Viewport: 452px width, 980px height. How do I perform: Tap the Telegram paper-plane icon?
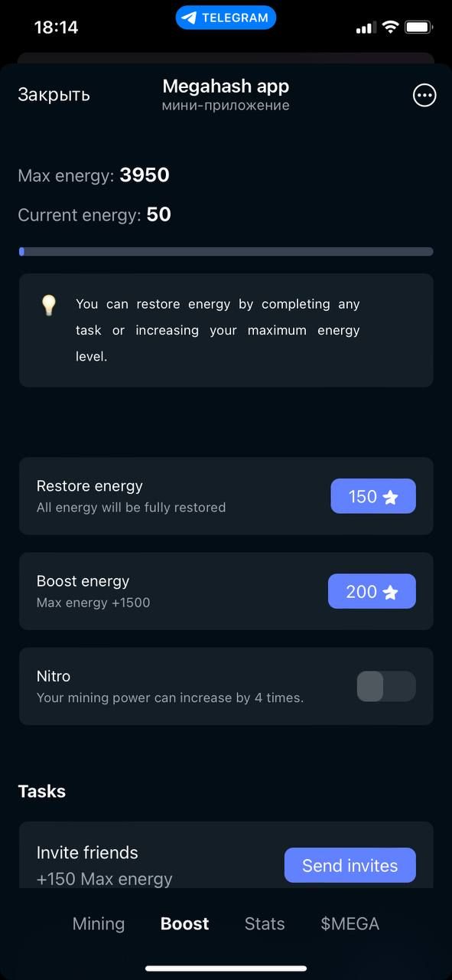tap(189, 18)
